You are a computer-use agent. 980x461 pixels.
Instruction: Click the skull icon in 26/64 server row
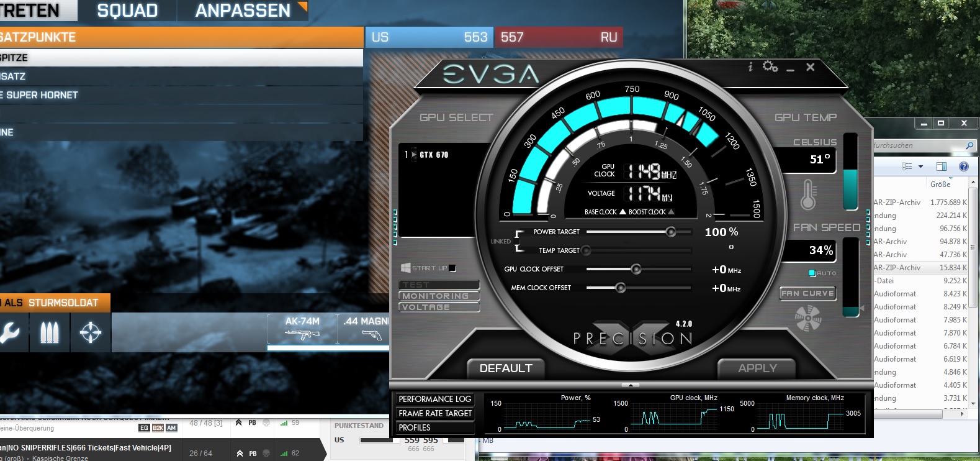click(266, 454)
